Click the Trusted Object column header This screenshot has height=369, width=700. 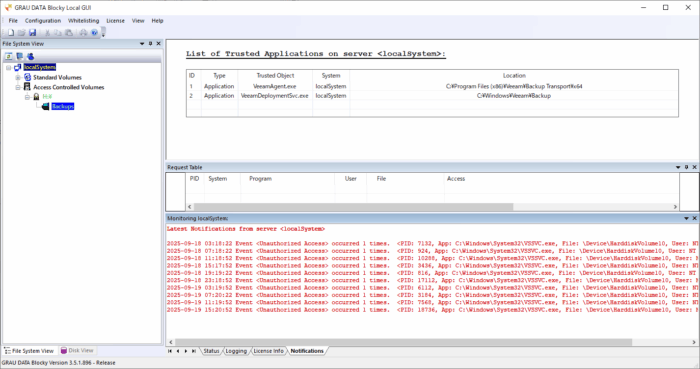(275, 76)
